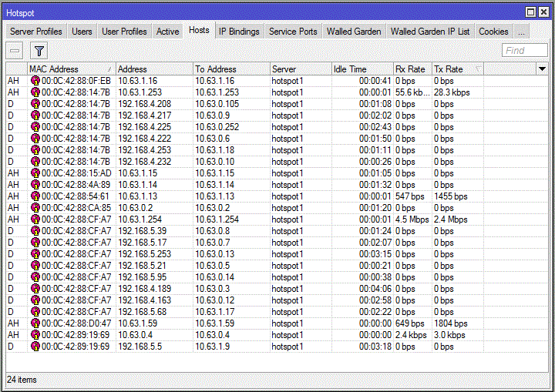Open the User Profiles tab
The width and height of the screenshot is (555, 392).
click(124, 32)
